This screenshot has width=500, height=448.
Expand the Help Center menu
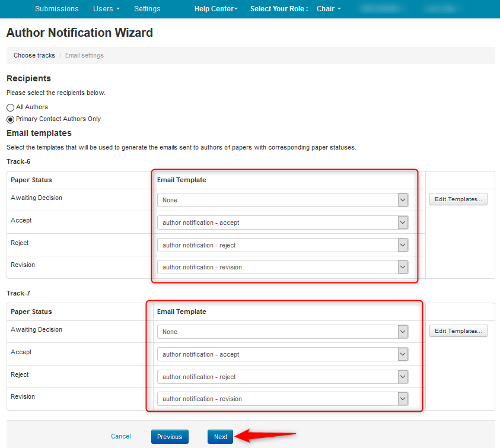[x=216, y=9]
